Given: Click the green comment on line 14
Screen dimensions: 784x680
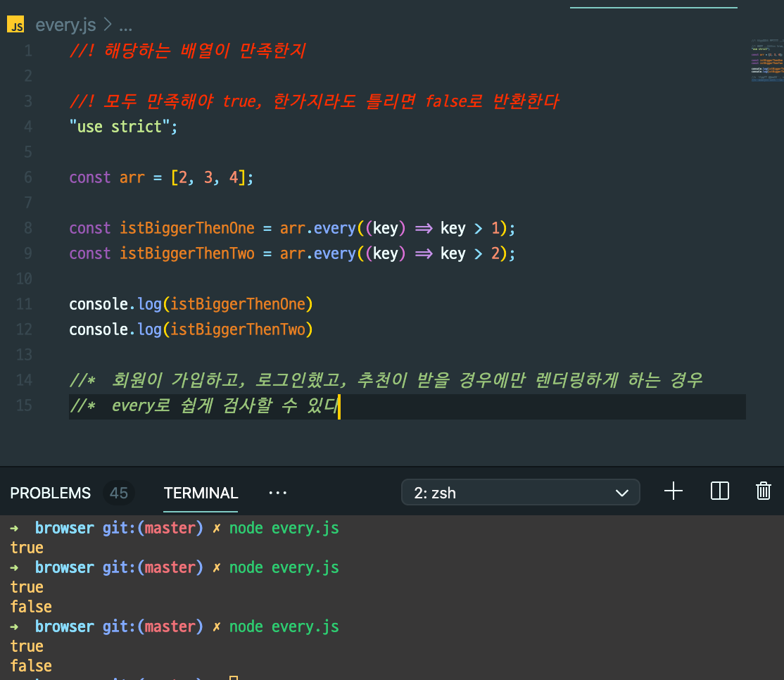Looking at the screenshot, I should (386, 380).
